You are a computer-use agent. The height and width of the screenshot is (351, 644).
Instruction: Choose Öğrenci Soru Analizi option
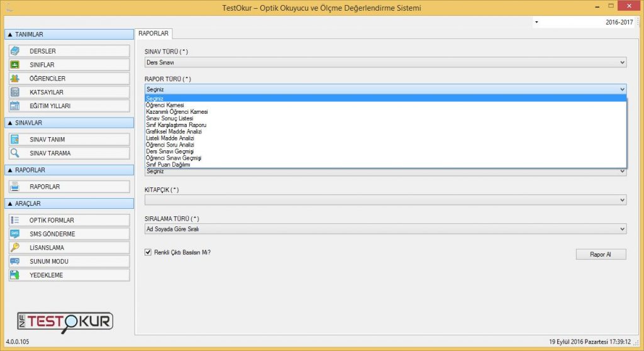point(386,144)
